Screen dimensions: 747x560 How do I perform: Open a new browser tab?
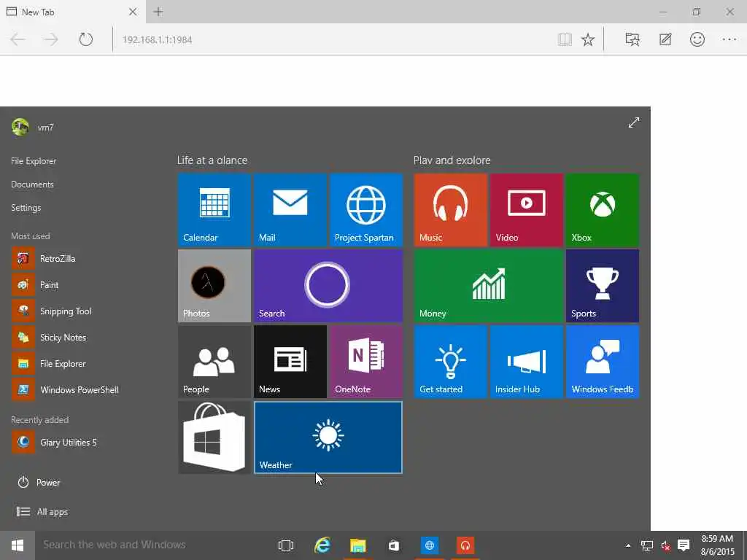click(x=158, y=12)
